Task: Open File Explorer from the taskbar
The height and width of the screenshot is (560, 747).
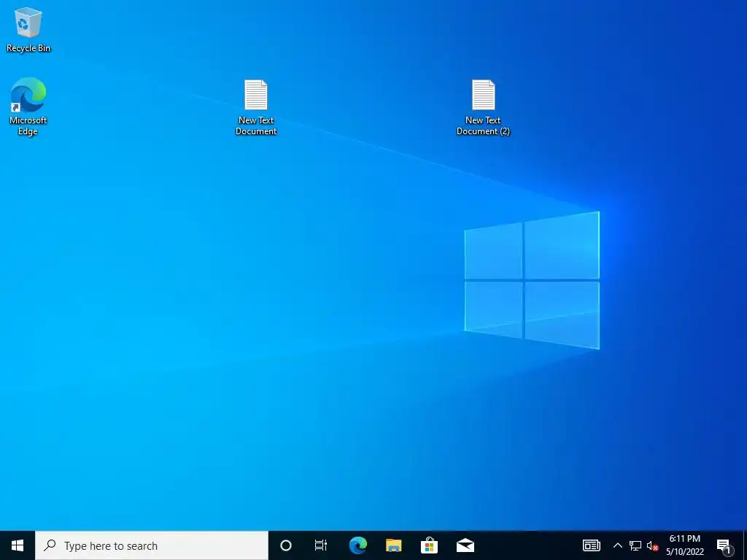Action: click(393, 545)
